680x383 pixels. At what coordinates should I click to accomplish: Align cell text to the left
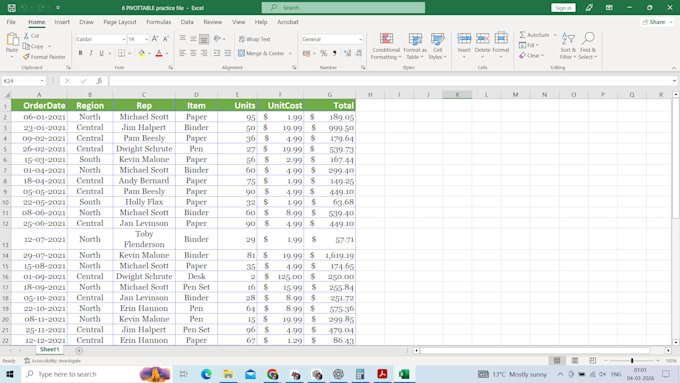pos(183,53)
